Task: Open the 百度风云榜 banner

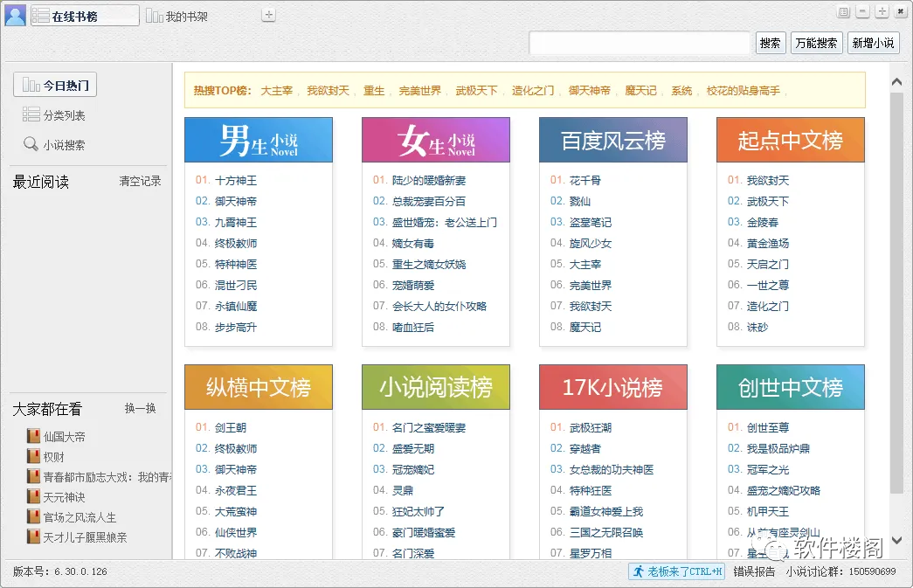Action: coord(613,140)
